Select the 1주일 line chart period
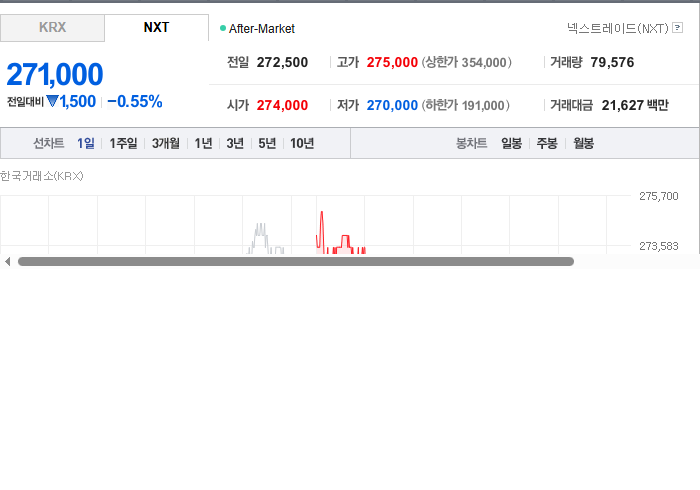700x490 pixels. (x=123, y=143)
